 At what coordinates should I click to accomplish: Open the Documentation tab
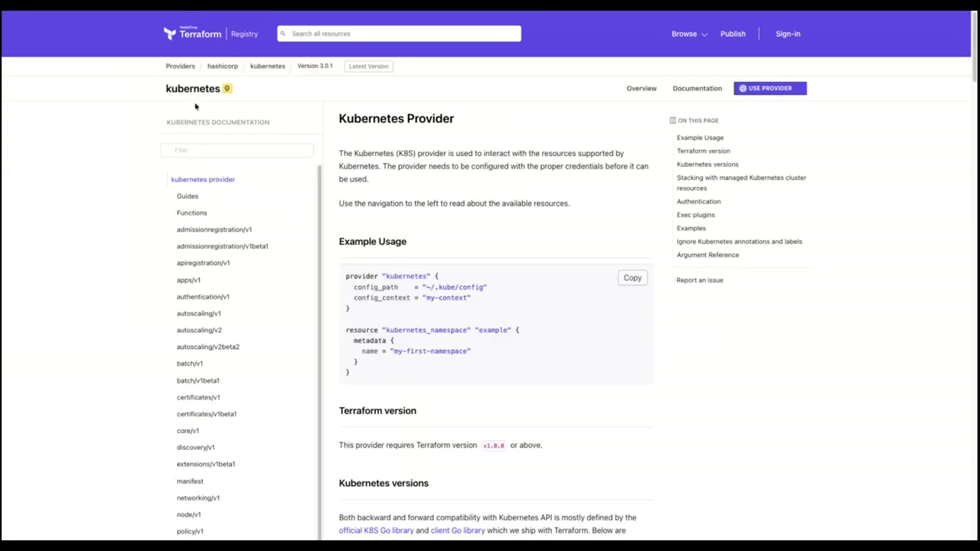click(x=697, y=88)
